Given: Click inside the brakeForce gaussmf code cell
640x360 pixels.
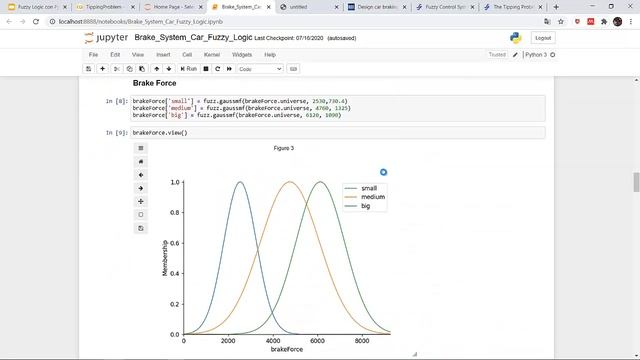Looking at the screenshot, I should 338,108.
